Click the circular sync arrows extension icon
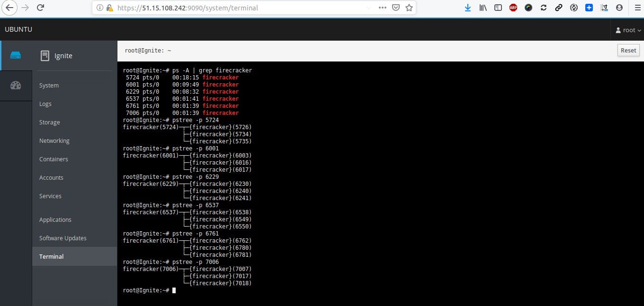The height and width of the screenshot is (306, 644). coord(544,8)
